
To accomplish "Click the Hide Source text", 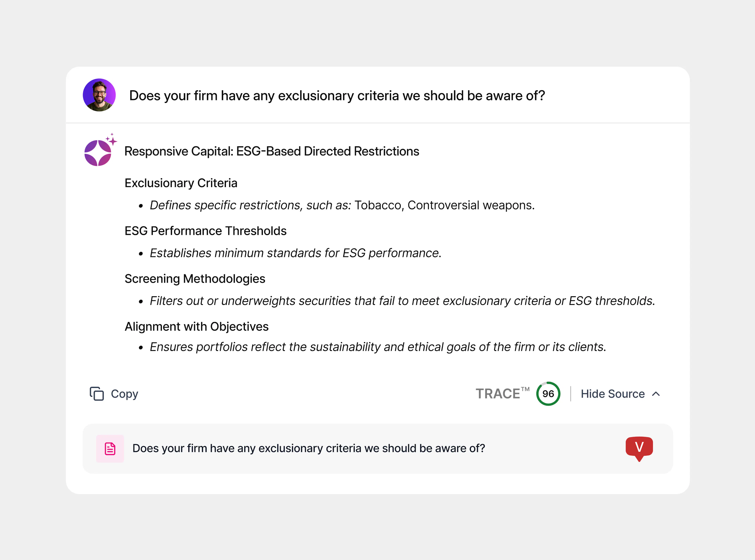I will pyautogui.click(x=612, y=394).
